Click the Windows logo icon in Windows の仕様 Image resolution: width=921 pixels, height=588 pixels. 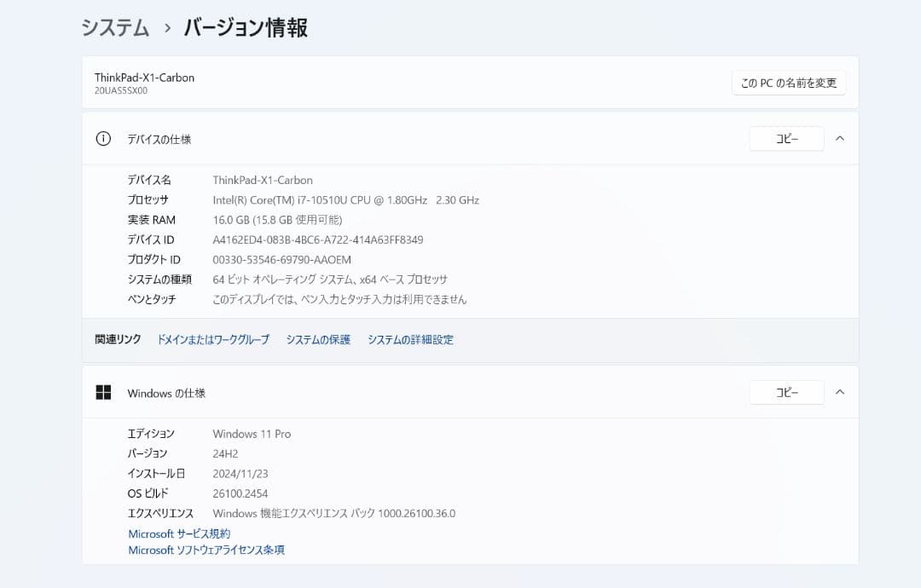104,393
